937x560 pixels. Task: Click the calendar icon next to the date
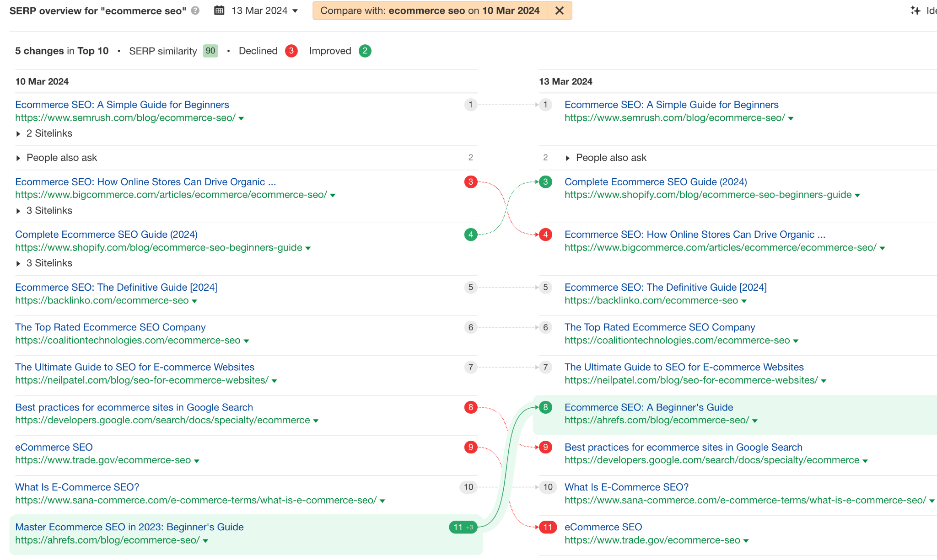pyautogui.click(x=220, y=10)
